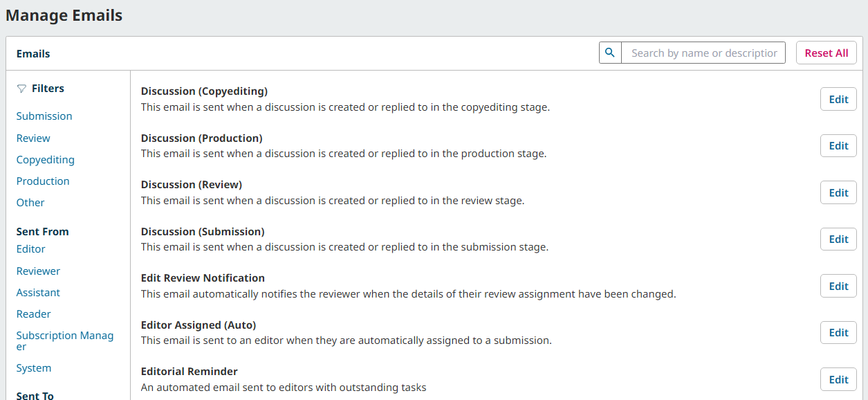
Task: Focus the search by name field
Action: pyautogui.click(x=703, y=53)
